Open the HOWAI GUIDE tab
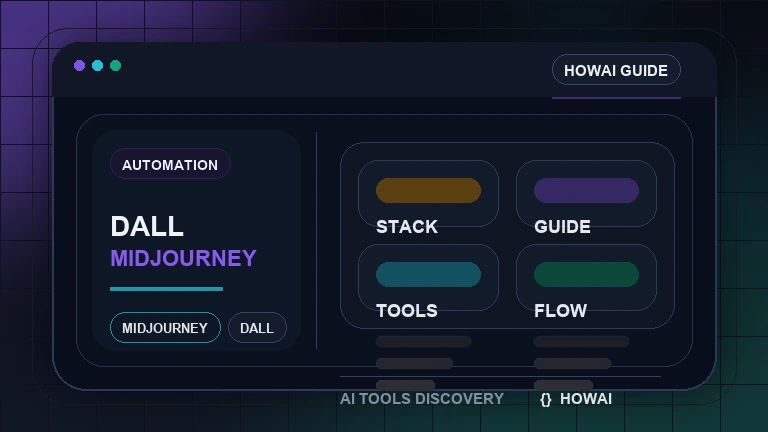Screen dimensions: 768x432 (616, 70)
